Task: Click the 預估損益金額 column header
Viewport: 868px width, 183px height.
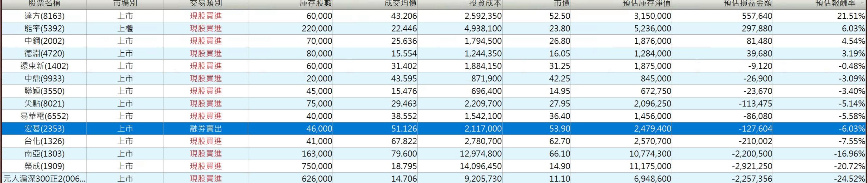Action: 722,4
